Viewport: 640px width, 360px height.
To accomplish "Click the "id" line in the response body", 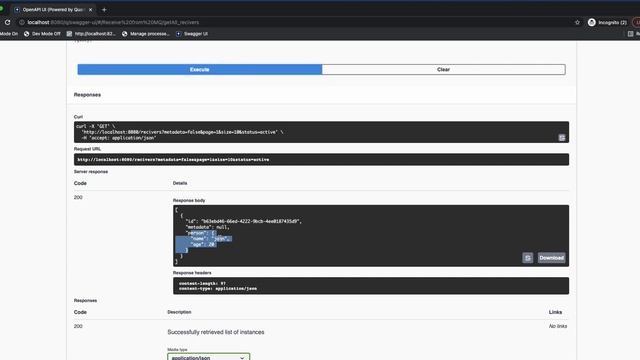I will tap(244, 221).
